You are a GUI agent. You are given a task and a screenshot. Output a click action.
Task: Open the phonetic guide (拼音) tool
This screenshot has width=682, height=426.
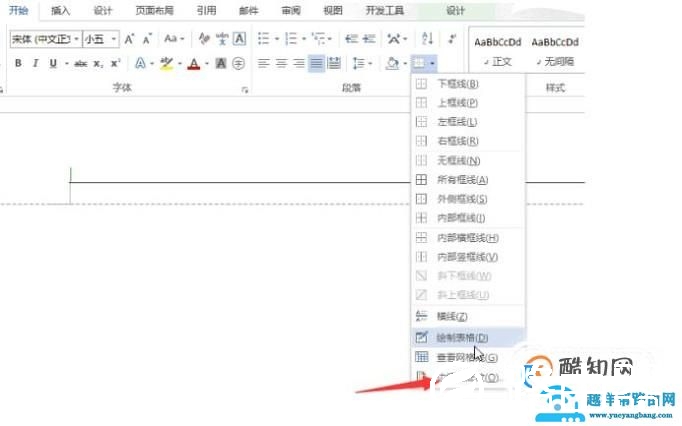(222, 39)
